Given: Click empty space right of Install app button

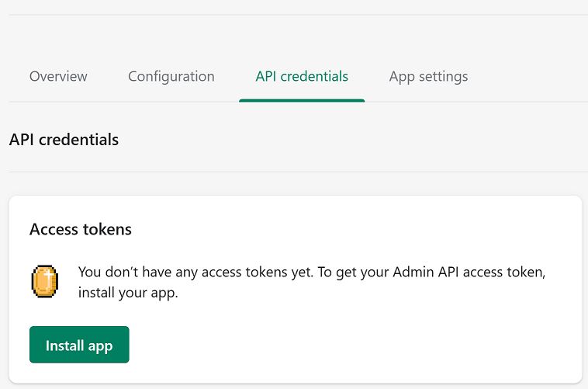Looking at the screenshot, I should 349,345.
